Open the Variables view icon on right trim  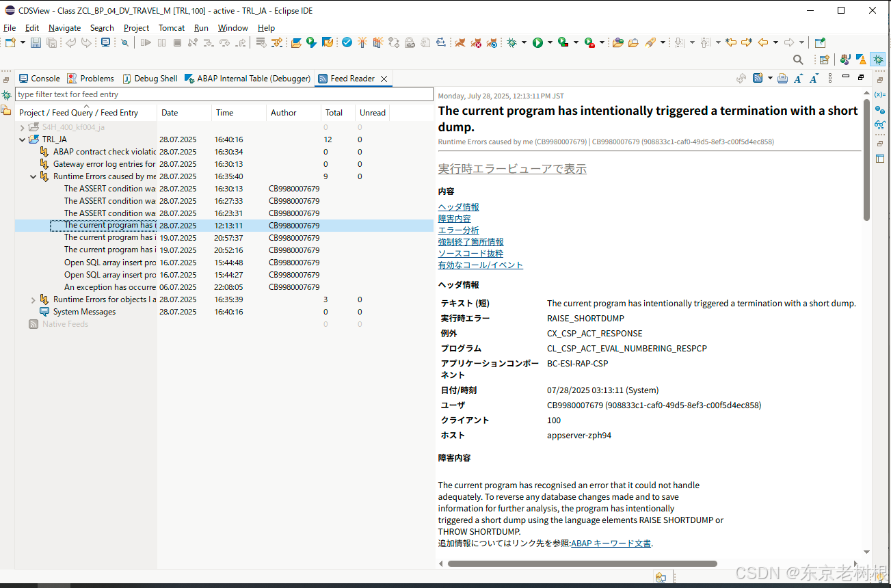879,94
